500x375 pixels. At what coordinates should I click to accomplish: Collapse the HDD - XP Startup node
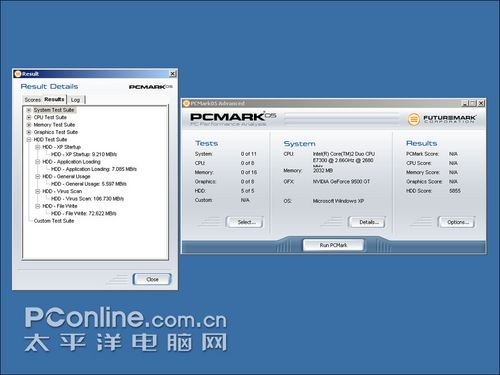pos(38,147)
